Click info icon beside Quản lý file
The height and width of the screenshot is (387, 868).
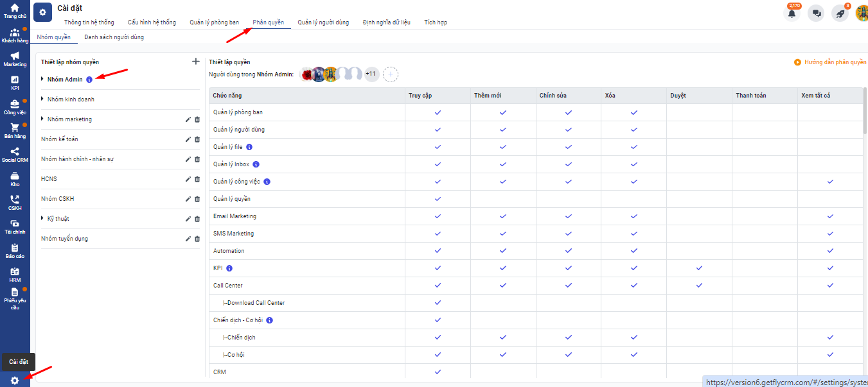(249, 147)
